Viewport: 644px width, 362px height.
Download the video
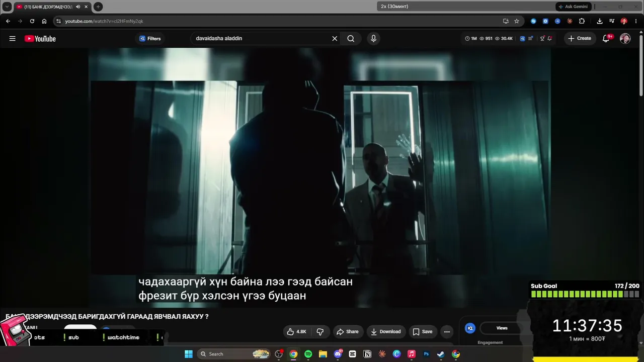pyautogui.click(x=386, y=332)
